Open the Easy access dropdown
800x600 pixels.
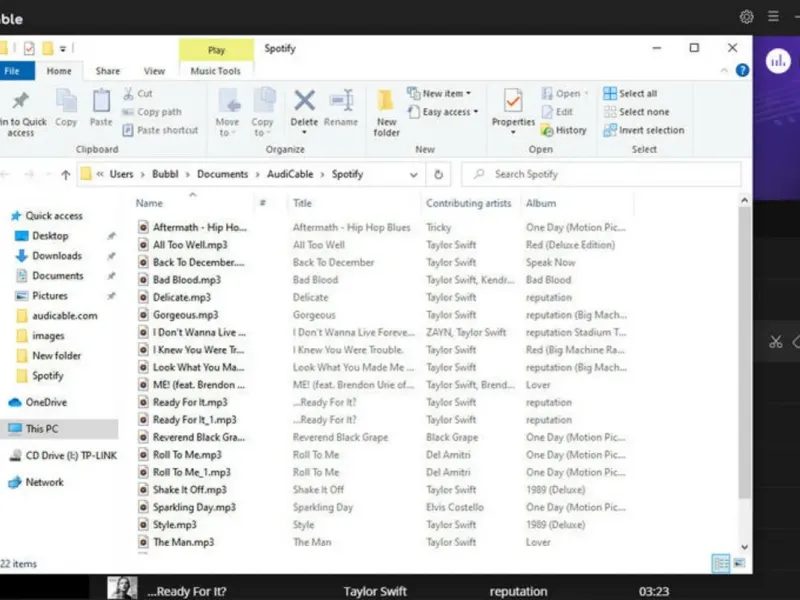tap(443, 112)
